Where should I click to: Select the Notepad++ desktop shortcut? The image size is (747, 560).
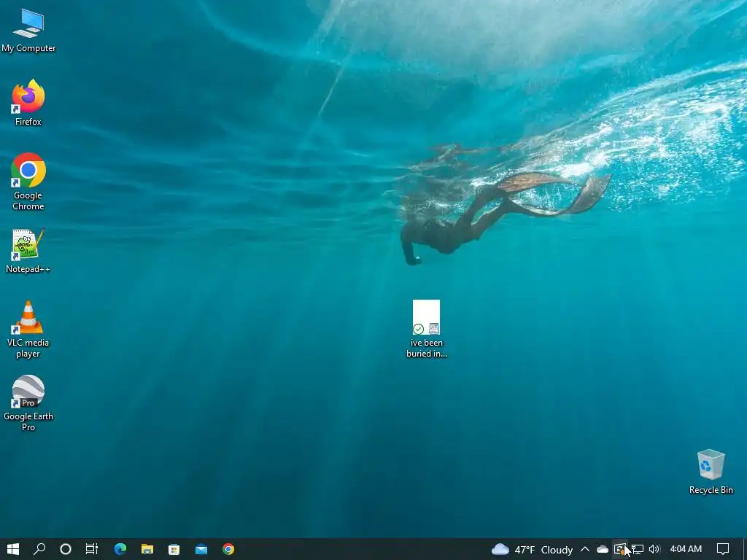28,251
